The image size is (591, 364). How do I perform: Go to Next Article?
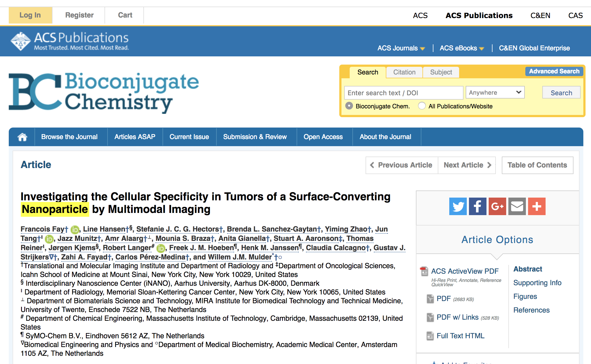tap(467, 165)
